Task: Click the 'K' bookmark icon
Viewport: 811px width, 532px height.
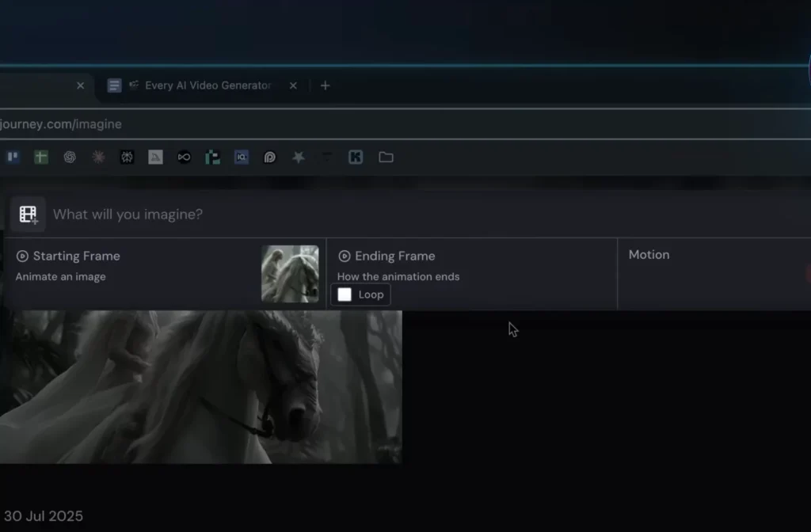Action: (x=355, y=157)
